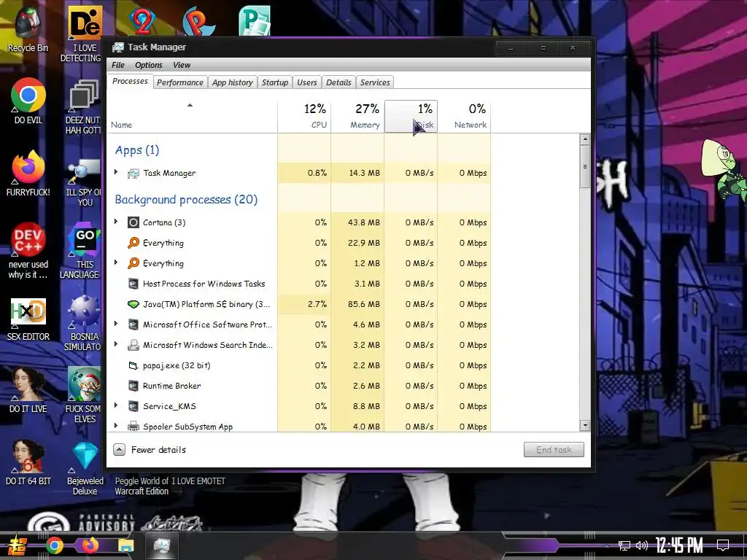Screen dimensions: 747x560
Task: Expand Microsoft Windows Search Indexer row
Action: click(116, 344)
